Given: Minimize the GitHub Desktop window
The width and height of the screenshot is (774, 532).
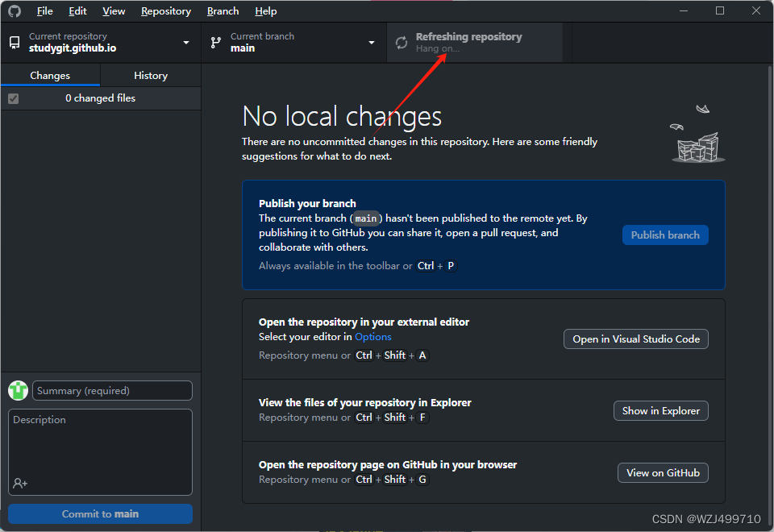Looking at the screenshot, I should tap(684, 10).
